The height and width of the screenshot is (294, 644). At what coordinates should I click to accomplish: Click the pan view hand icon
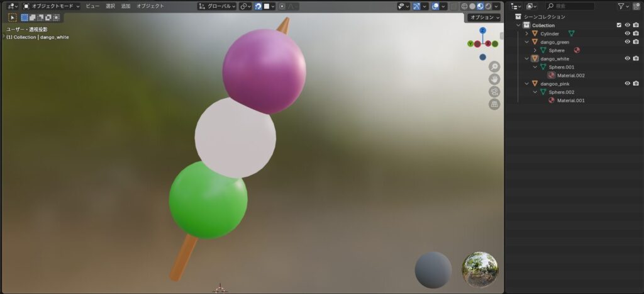[x=494, y=79]
